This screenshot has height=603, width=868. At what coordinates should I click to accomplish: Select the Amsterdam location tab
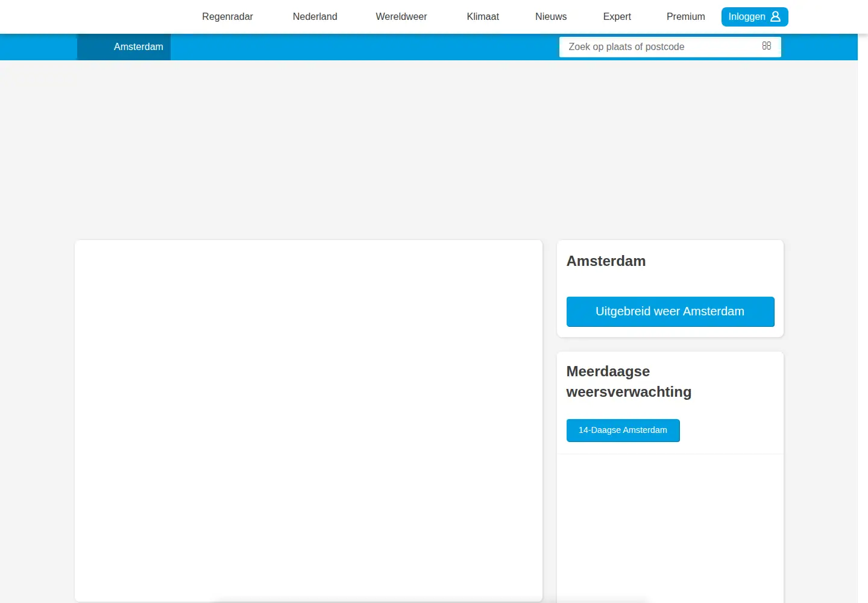pyautogui.click(x=124, y=47)
